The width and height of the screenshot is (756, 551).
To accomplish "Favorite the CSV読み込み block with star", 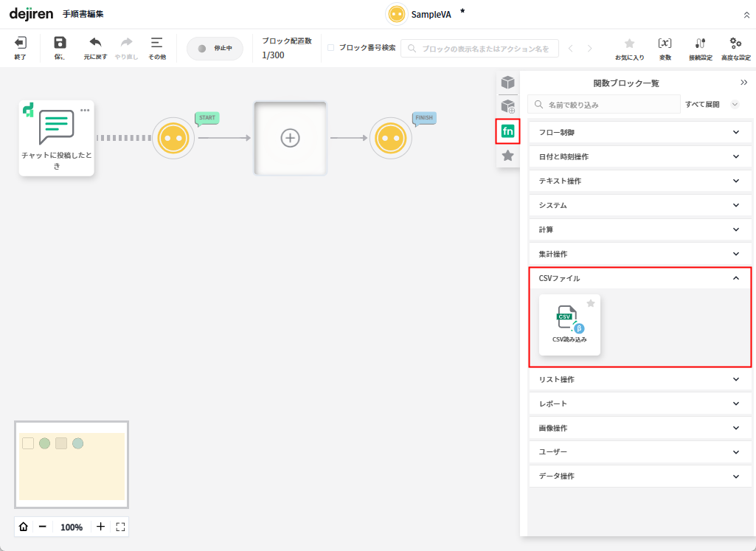I will coord(591,303).
